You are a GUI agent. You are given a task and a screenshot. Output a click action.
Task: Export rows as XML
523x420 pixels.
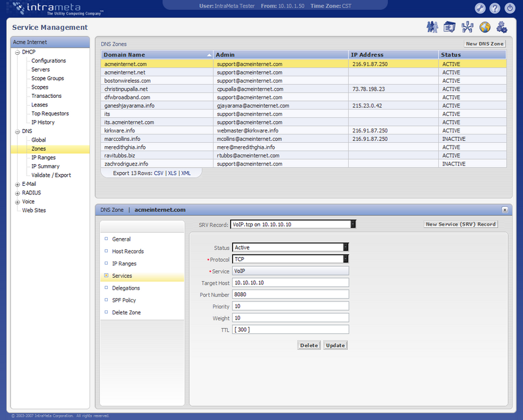tap(186, 173)
